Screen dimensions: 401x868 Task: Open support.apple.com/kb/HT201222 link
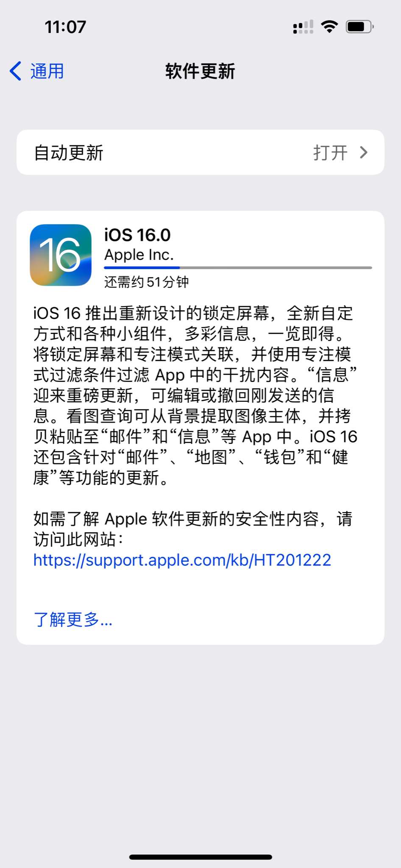point(182,560)
